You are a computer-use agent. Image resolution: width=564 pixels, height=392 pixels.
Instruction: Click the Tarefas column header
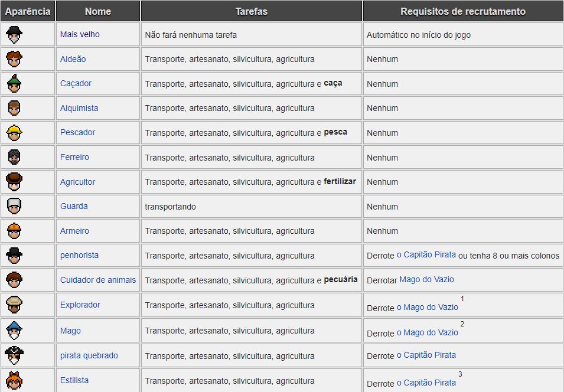(252, 11)
